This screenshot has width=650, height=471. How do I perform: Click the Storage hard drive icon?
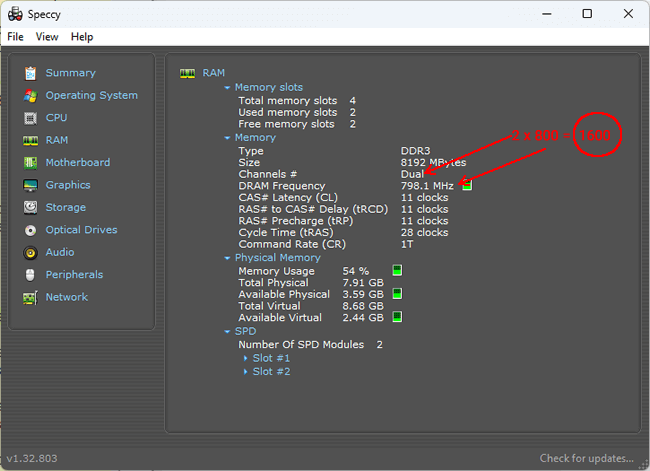30,208
